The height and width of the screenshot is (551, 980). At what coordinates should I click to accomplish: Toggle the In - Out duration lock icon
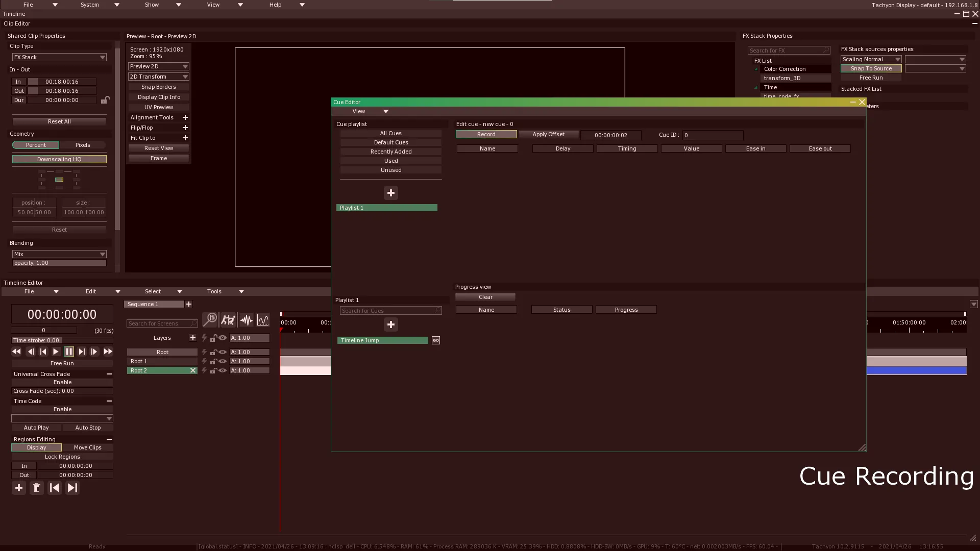coord(105,99)
